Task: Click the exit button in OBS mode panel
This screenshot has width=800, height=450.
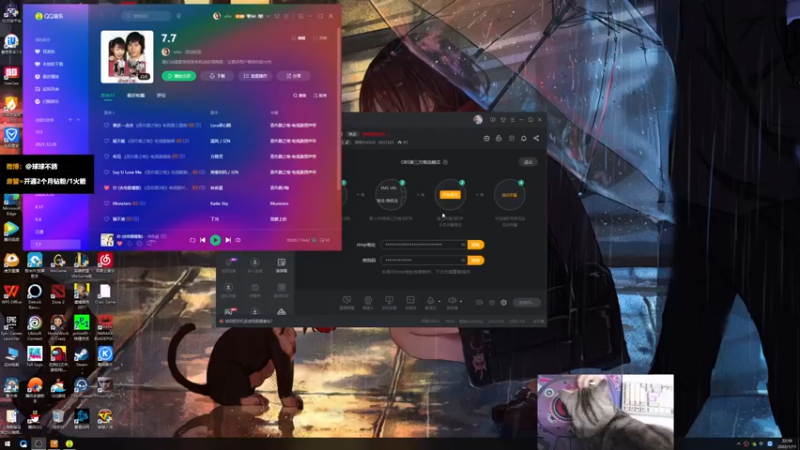Action: (528, 162)
